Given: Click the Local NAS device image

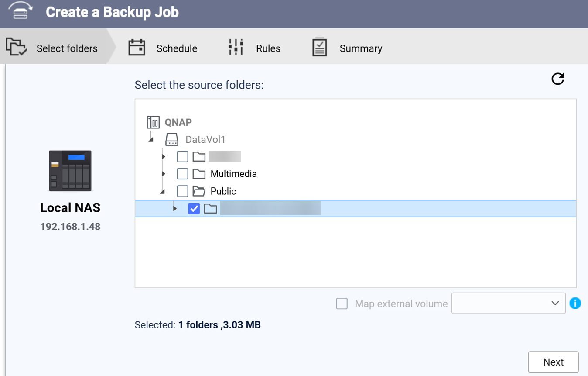Looking at the screenshot, I should click(x=70, y=171).
